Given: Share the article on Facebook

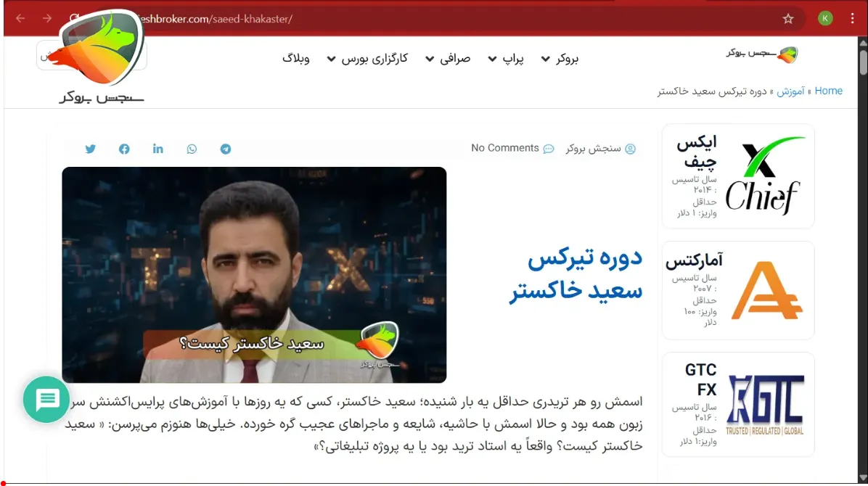Looking at the screenshot, I should [124, 149].
